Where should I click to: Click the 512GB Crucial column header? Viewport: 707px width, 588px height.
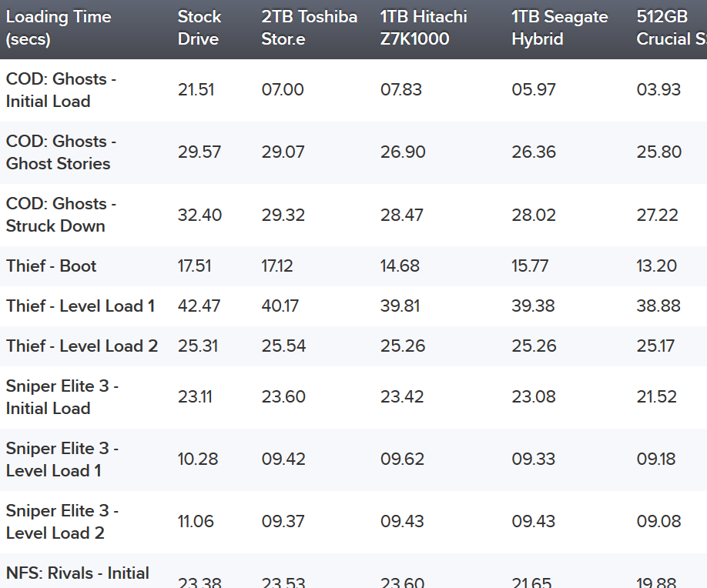coord(672,28)
